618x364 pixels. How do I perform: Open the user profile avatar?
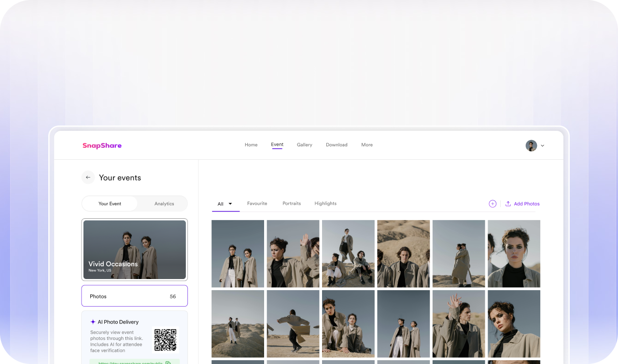coord(531,145)
